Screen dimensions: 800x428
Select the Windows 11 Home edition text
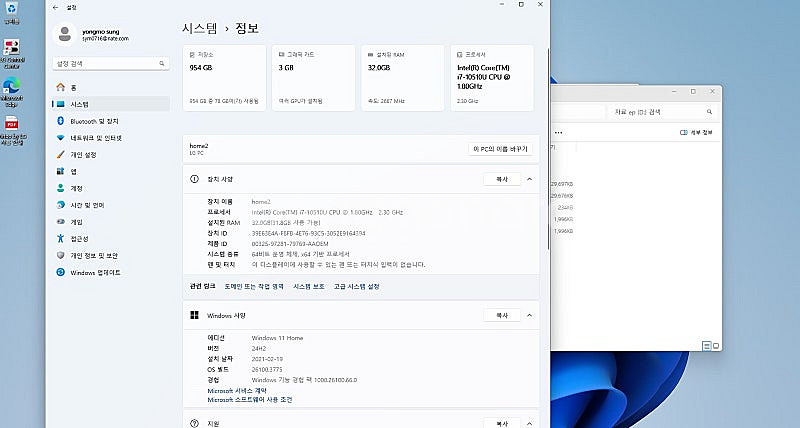point(277,338)
